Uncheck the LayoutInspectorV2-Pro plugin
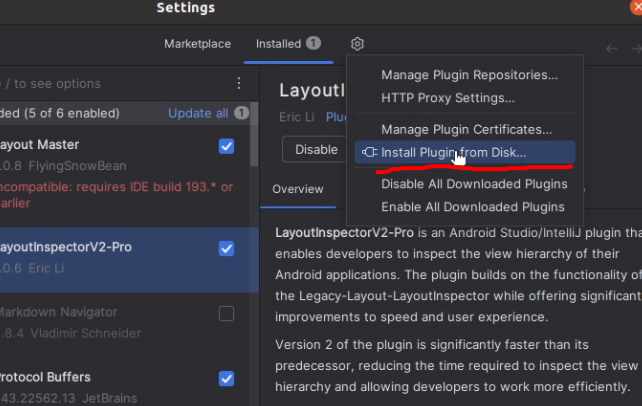Image resolution: width=642 pixels, height=406 pixels. point(226,248)
